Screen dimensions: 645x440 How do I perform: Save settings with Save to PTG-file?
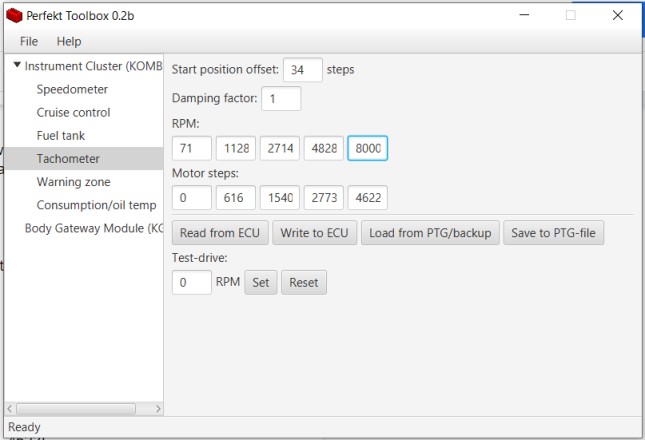[553, 233]
